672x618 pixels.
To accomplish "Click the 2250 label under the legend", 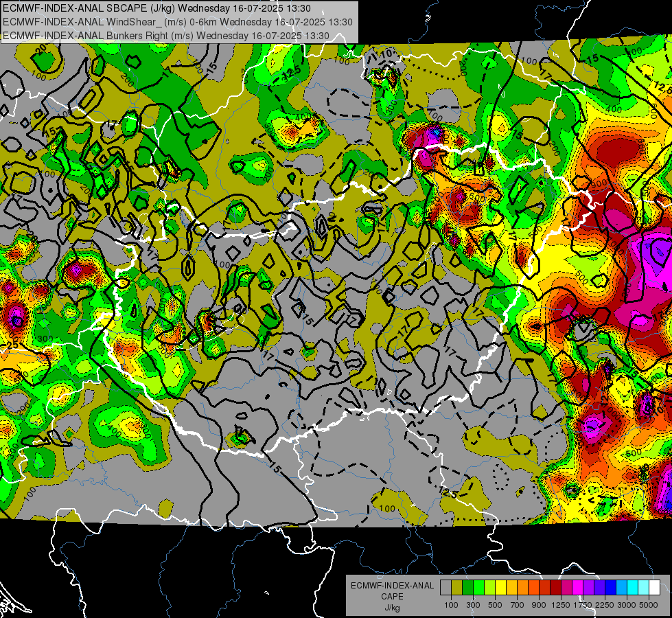I will [605, 605].
